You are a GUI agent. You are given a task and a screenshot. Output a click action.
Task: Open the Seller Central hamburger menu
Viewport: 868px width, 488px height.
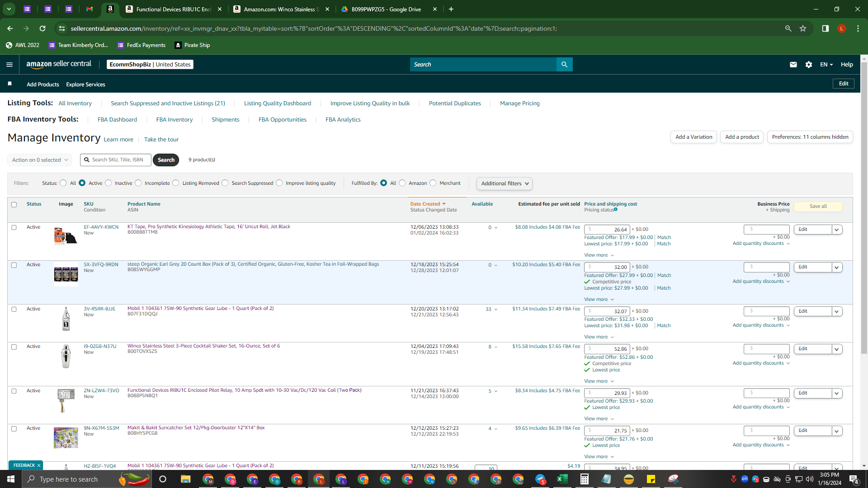click(x=9, y=65)
